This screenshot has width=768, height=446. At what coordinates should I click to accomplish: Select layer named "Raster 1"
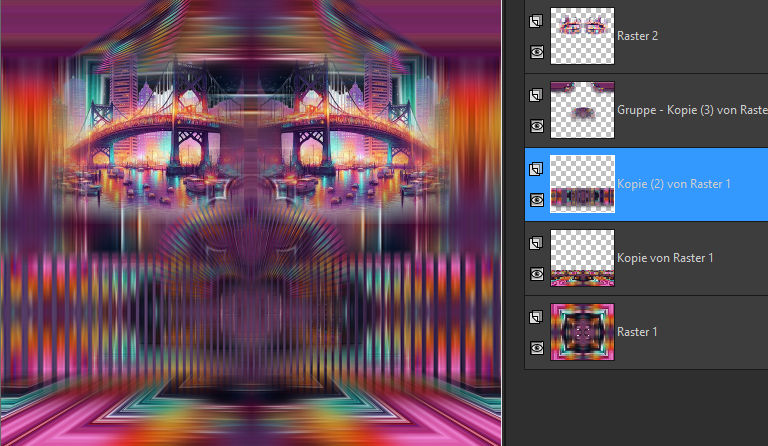point(637,331)
